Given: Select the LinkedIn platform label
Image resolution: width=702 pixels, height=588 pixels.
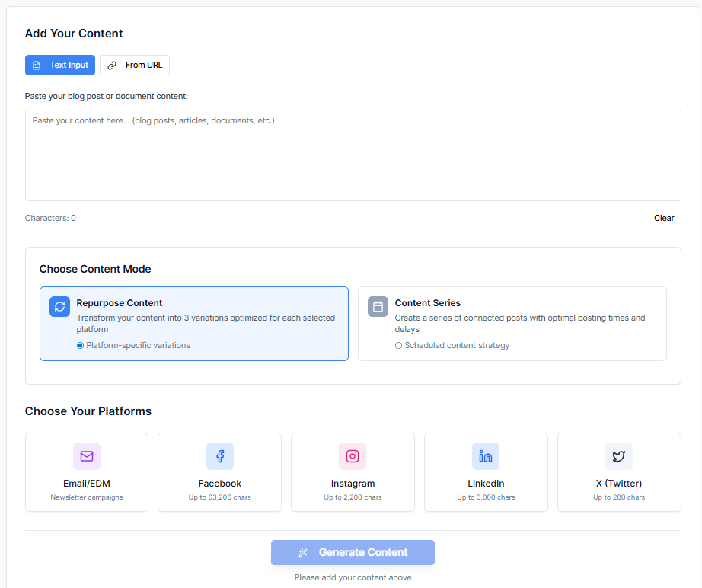Looking at the screenshot, I should point(486,484).
